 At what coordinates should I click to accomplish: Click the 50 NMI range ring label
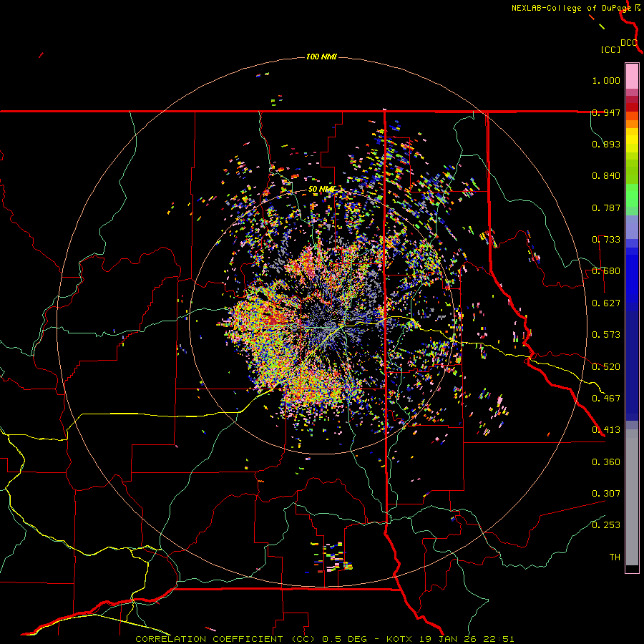321,190
